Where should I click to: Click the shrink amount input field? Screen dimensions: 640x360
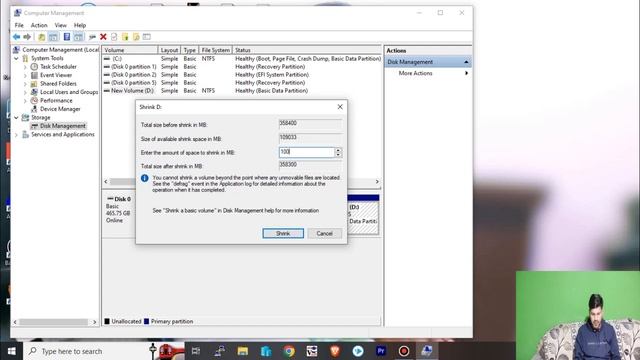coord(307,152)
